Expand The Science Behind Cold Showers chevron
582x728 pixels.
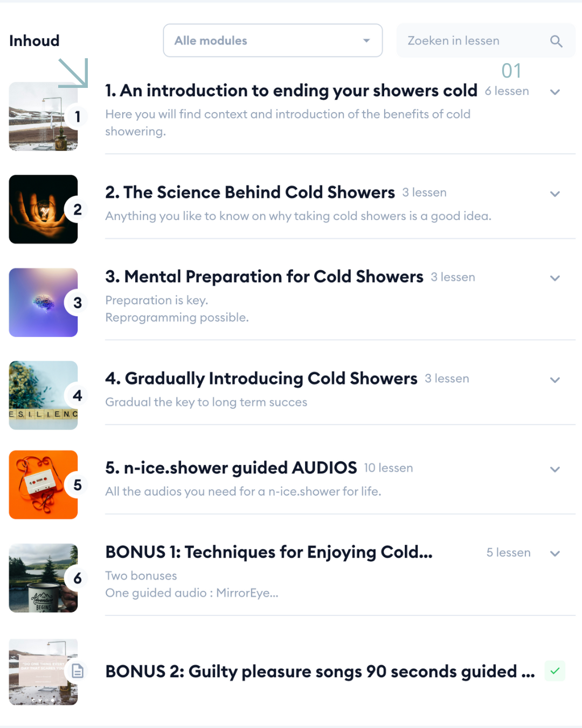pos(555,194)
